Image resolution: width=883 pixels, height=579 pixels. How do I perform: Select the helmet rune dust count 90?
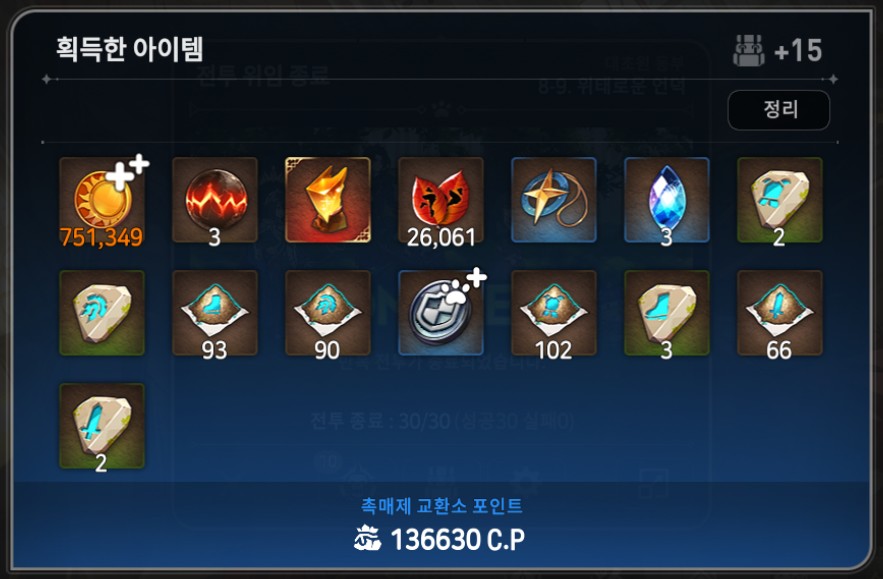click(328, 313)
